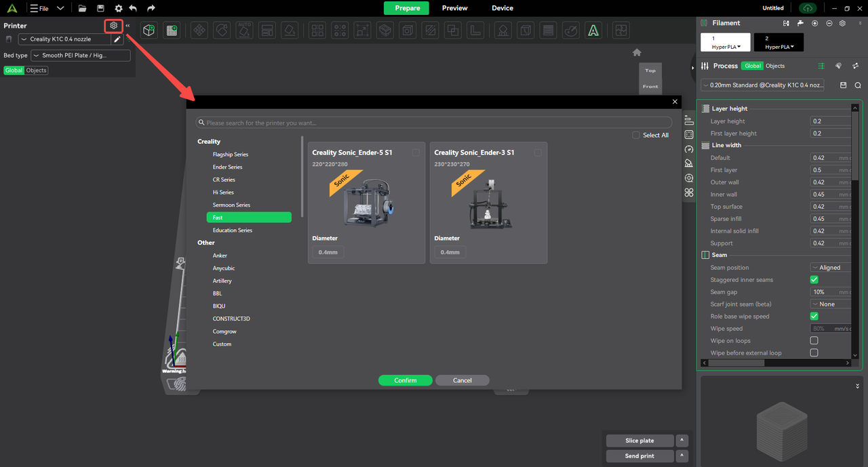The width and height of the screenshot is (868, 467).
Task: Expand the Slice plate arrow
Action: coord(682,441)
